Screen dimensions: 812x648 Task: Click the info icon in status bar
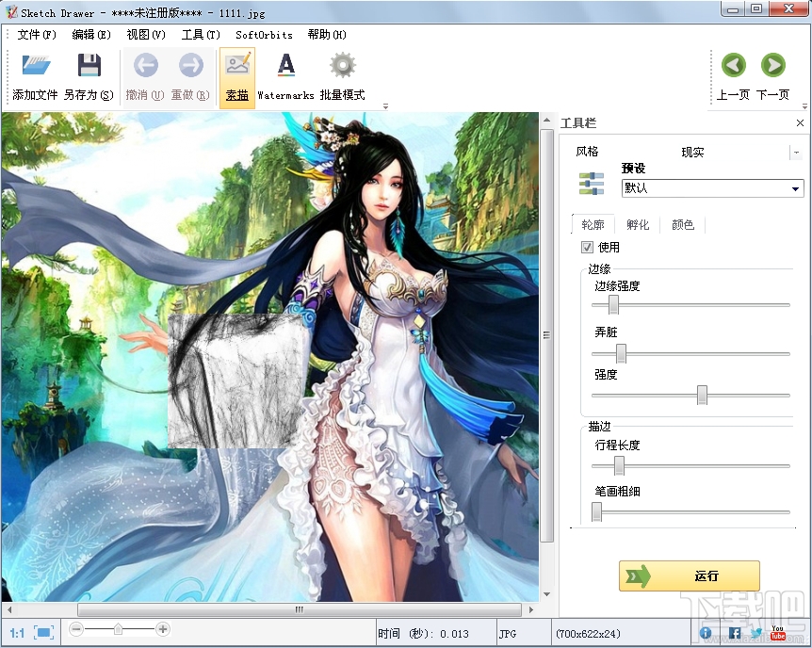click(x=706, y=633)
